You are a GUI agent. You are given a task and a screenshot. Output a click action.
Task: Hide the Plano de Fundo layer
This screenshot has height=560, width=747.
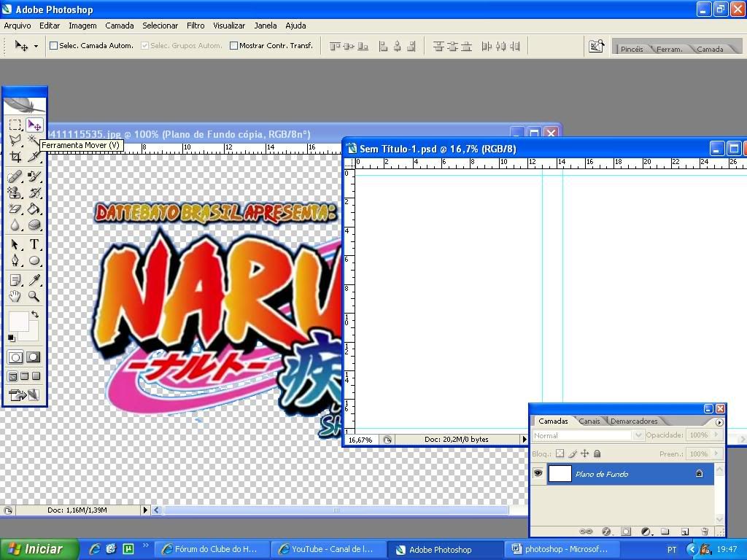point(538,474)
